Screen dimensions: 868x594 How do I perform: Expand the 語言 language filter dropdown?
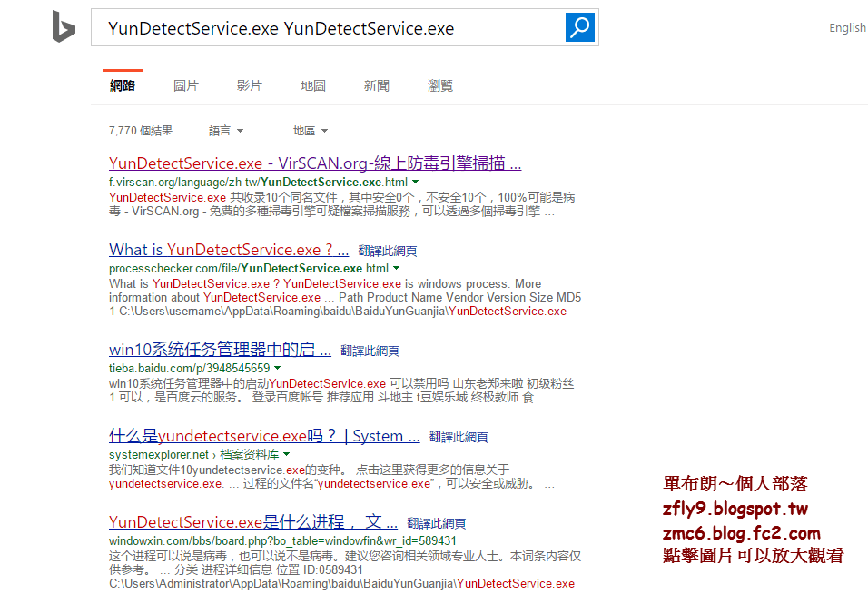(x=226, y=131)
